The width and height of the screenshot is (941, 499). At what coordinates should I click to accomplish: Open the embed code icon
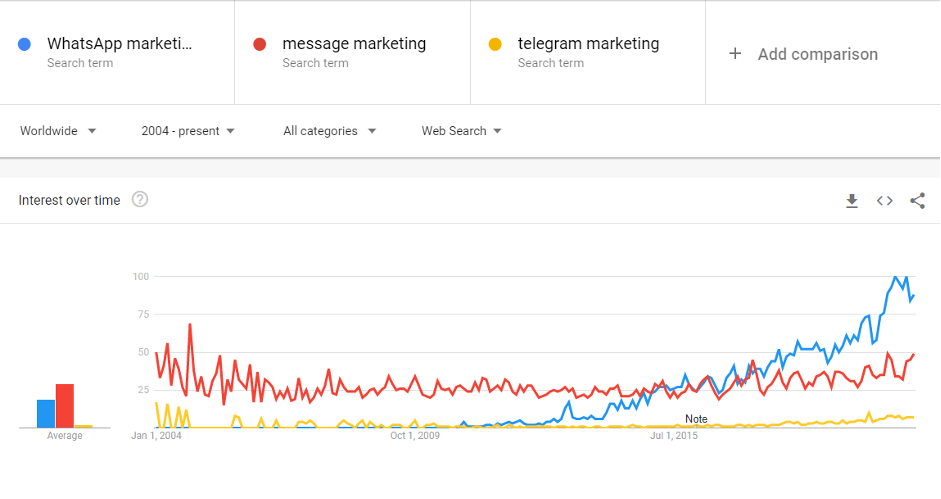[x=885, y=201]
